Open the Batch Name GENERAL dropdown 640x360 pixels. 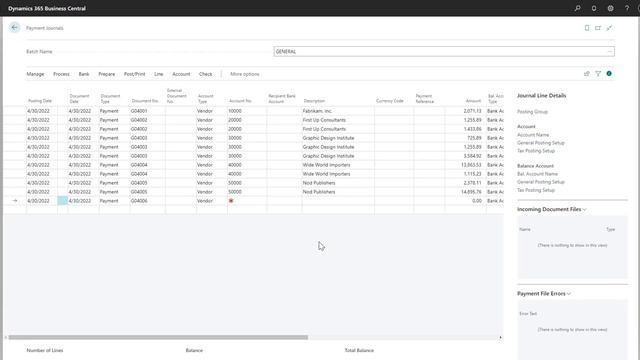point(610,51)
